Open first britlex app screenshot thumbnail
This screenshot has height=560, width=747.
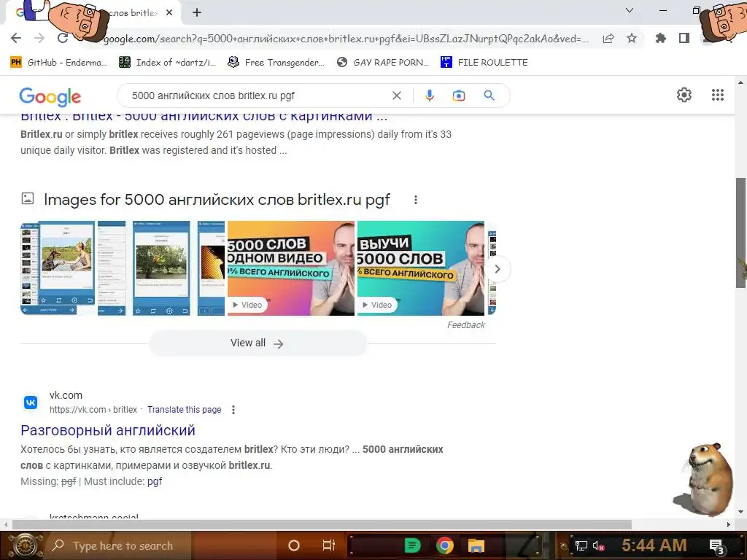coord(58,268)
